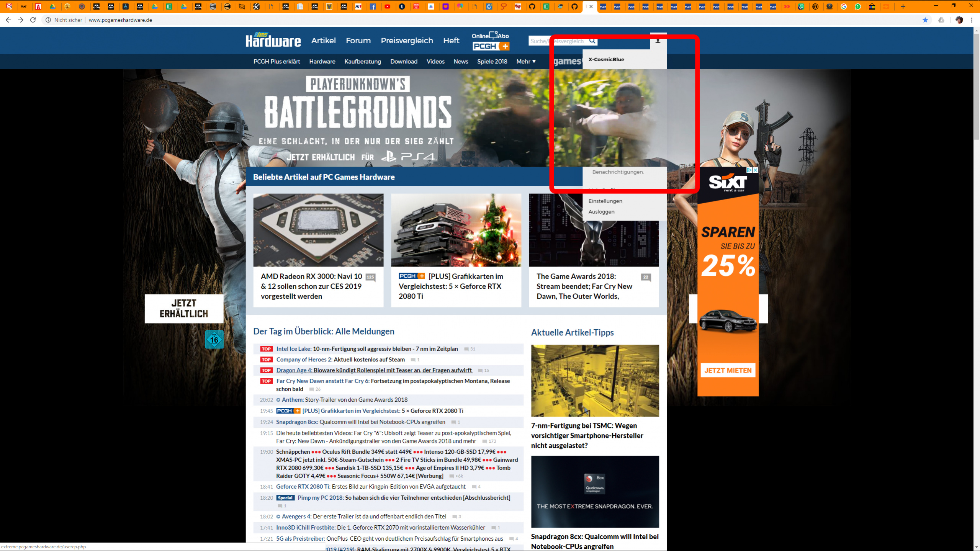
Task: Open Spiele 2018 link
Action: [492, 61]
